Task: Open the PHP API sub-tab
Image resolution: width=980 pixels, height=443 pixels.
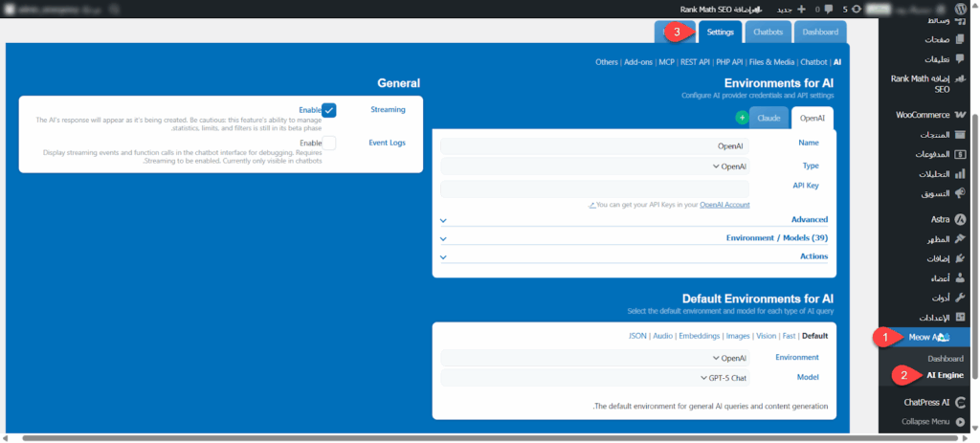Action: (x=729, y=62)
